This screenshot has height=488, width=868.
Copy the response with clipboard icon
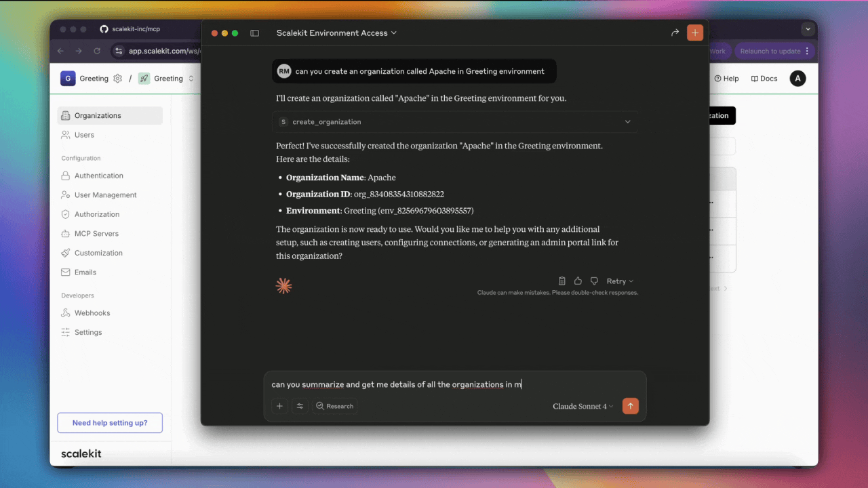click(562, 281)
